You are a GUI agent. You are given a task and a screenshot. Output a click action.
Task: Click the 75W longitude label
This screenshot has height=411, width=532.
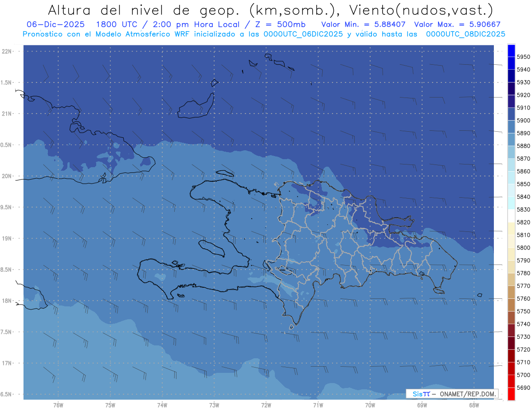click(110, 405)
